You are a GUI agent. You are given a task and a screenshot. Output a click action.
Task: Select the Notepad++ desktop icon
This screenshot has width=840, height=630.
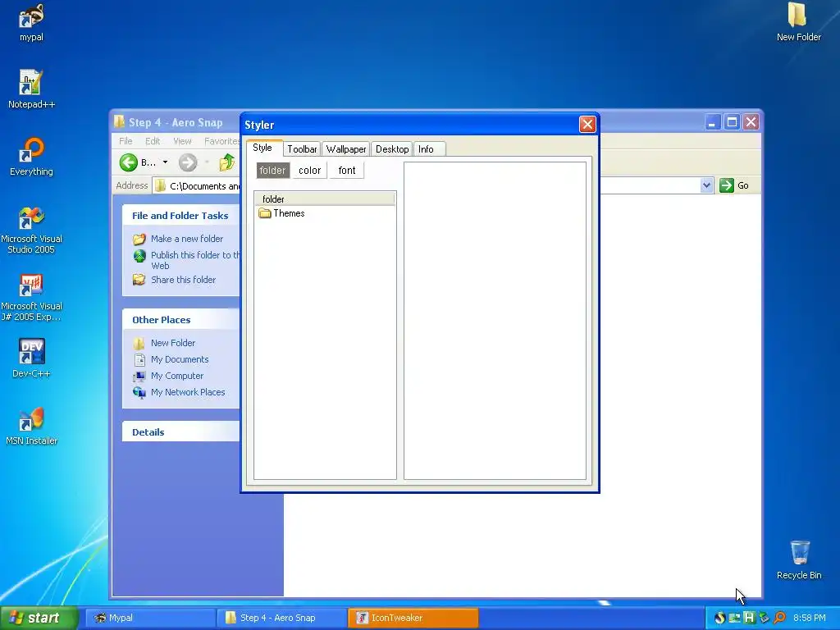[31, 89]
